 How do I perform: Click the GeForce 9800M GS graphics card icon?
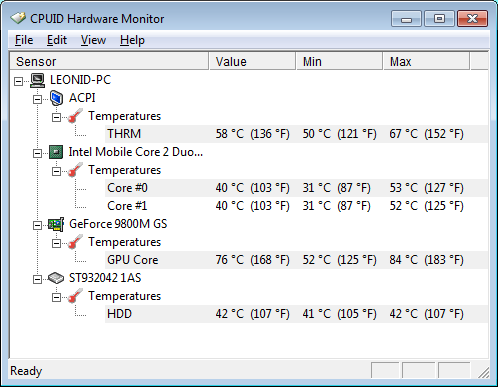[x=56, y=224]
